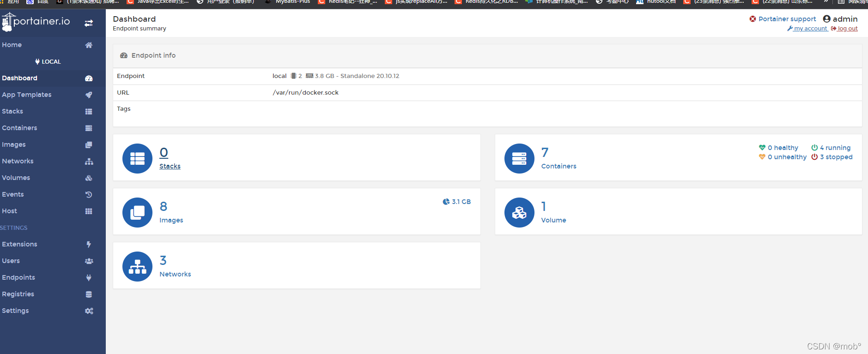Click the admin user avatar icon

[827, 19]
